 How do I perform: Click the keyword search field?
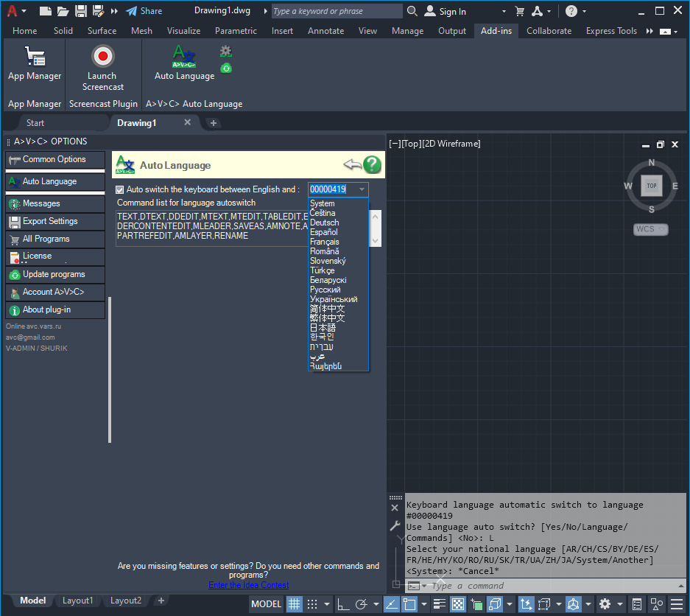point(337,11)
